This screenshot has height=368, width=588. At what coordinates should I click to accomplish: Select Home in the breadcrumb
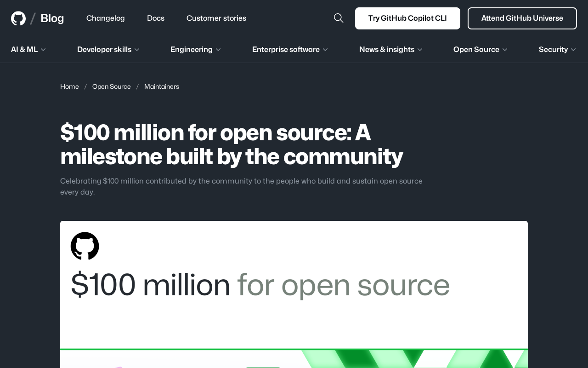[x=69, y=86]
